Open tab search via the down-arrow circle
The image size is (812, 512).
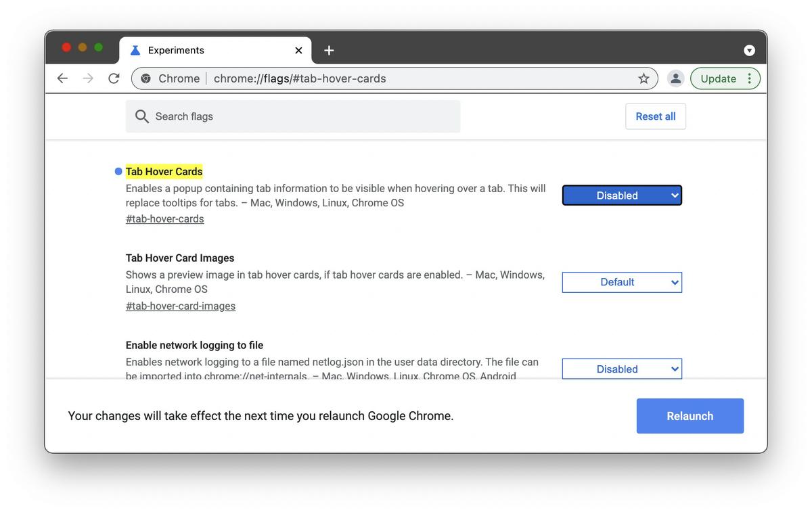click(x=749, y=50)
